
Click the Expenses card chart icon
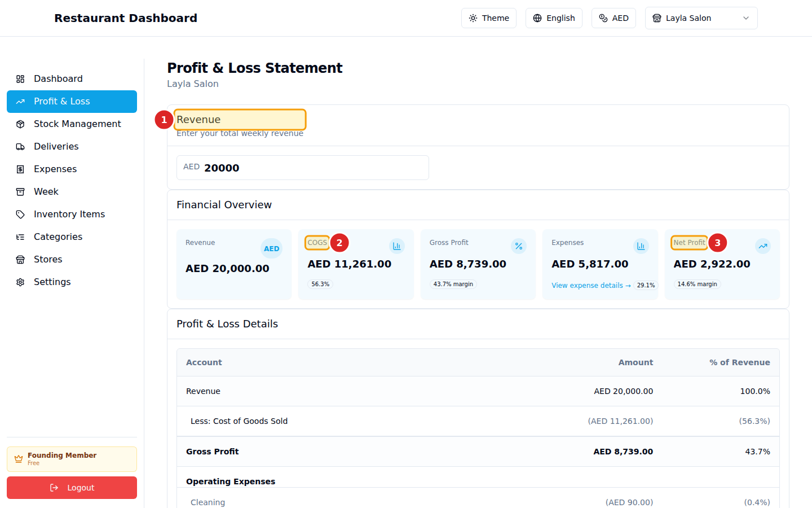(x=641, y=246)
